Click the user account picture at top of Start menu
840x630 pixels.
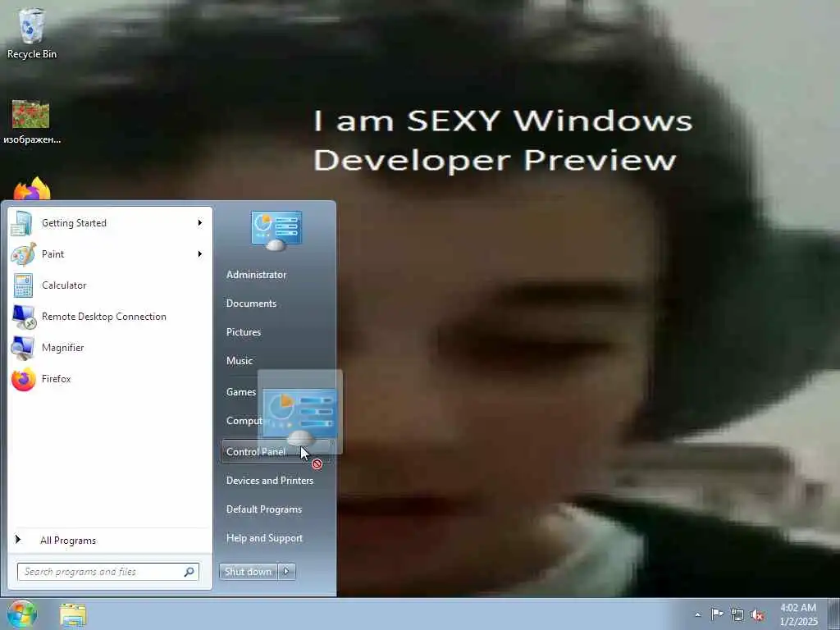tap(276, 231)
